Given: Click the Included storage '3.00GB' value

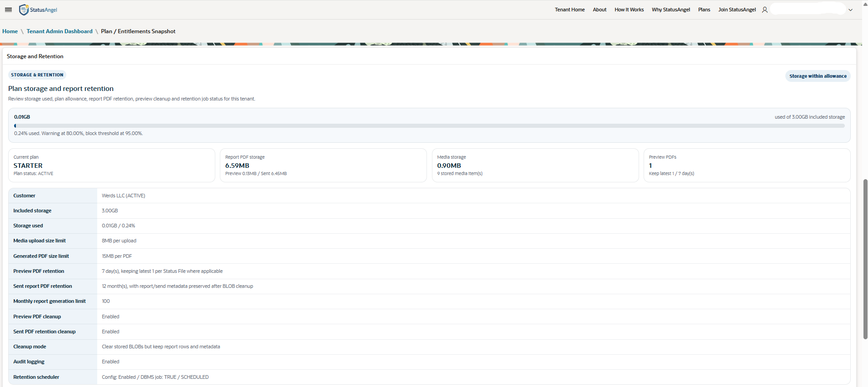Looking at the screenshot, I should 110,211.
